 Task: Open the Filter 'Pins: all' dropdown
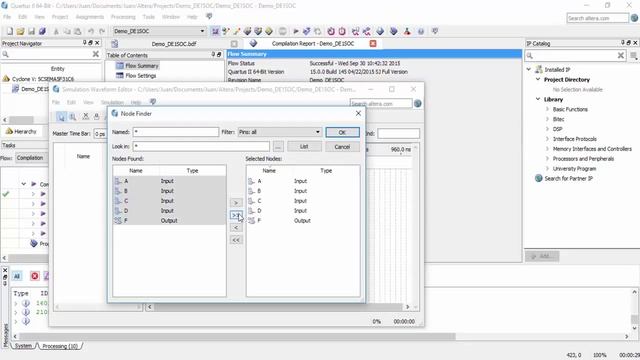click(280, 132)
